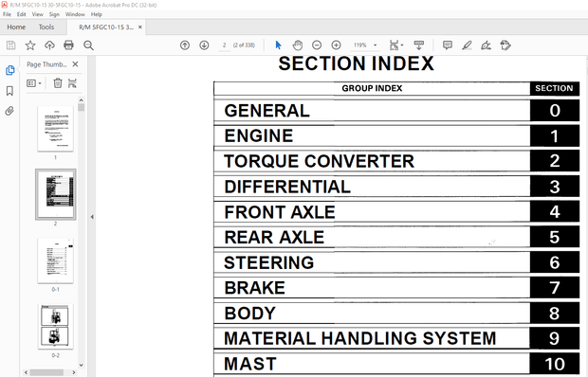Click the SECTION INDEX heading
This screenshot has height=377, width=588.
coord(357,63)
